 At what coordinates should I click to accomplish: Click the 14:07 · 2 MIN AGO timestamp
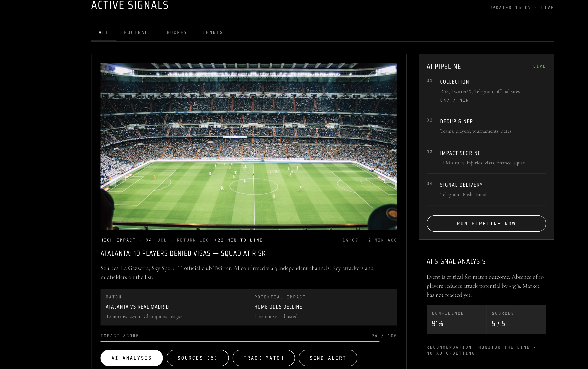pos(370,240)
